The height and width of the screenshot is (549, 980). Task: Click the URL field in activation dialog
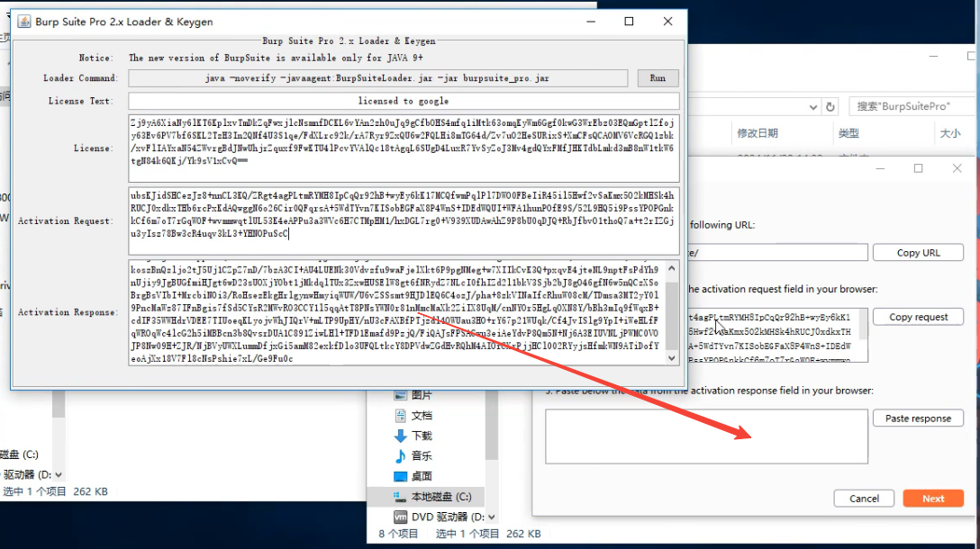(776, 252)
